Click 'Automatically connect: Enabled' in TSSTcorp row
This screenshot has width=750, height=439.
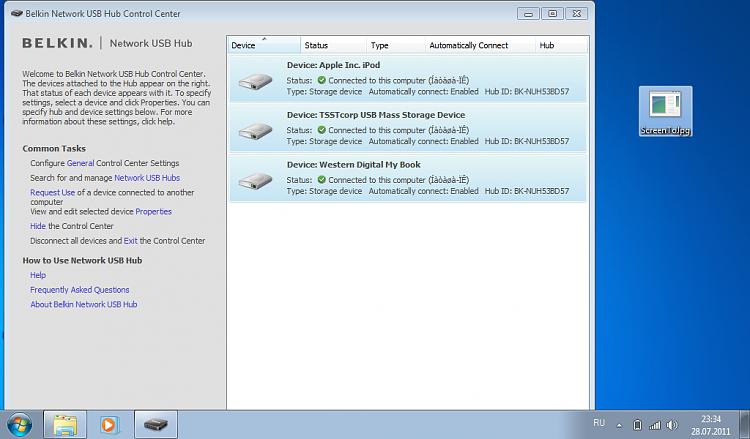pyautogui.click(x=423, y=141)
